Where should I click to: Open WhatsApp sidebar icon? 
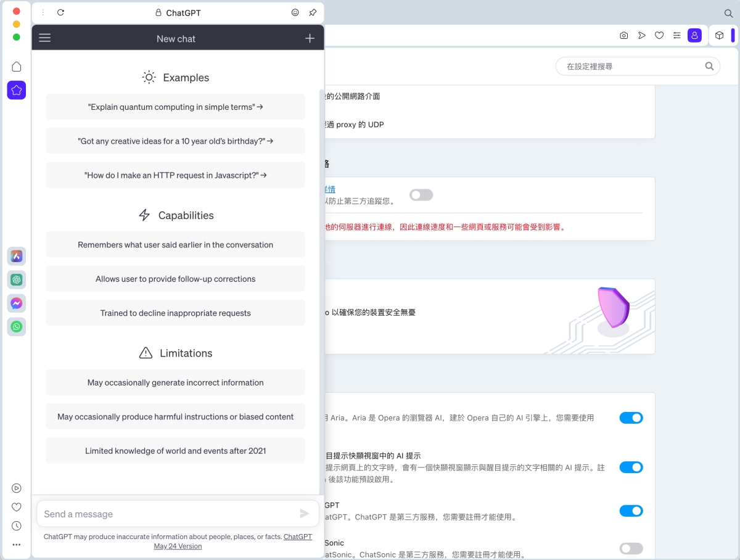tap(17, 327)
